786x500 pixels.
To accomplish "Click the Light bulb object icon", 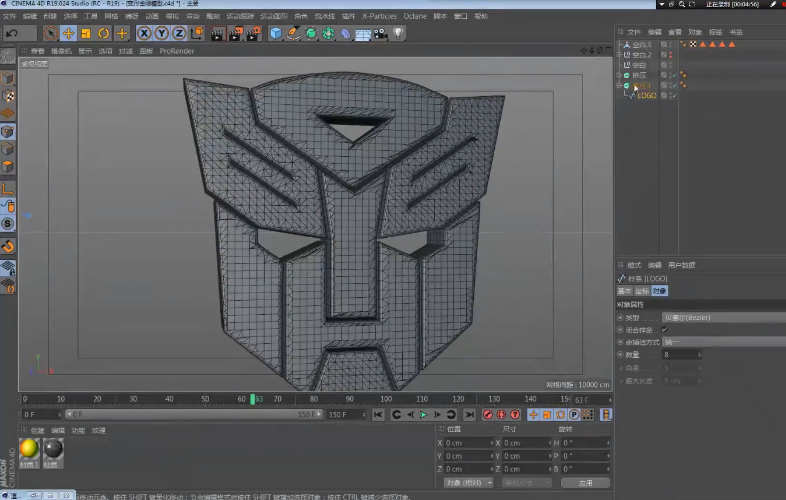I will [x=398, y=34].
